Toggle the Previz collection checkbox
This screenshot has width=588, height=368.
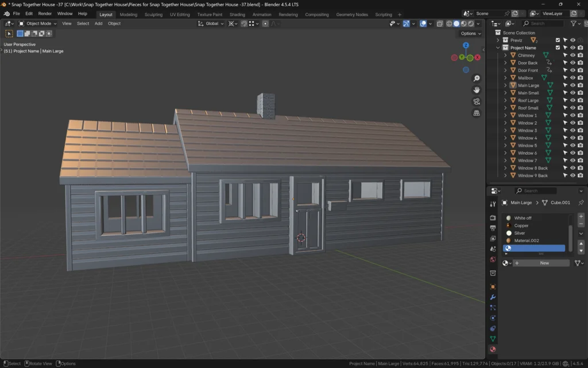point(558,40)
